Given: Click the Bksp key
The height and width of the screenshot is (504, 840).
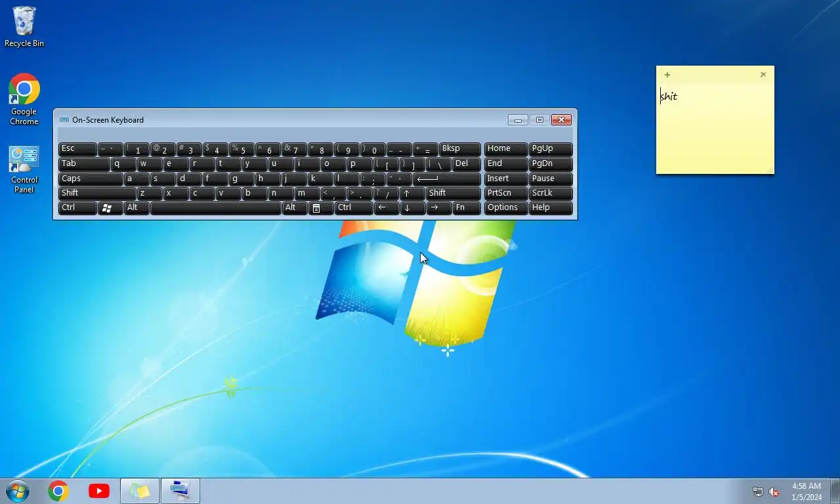Looking at the screenshot, I should [x=460, y=149].
